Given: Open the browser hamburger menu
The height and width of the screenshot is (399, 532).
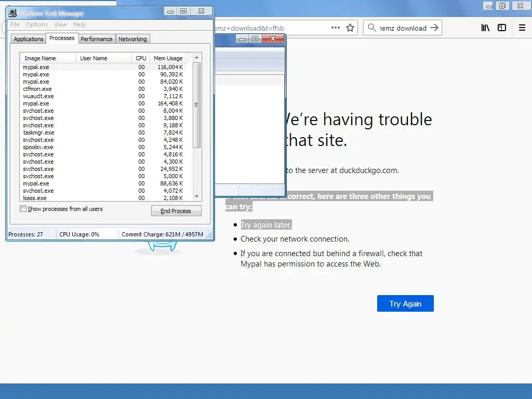Looking at the screenshot, I should pos(522,28).
